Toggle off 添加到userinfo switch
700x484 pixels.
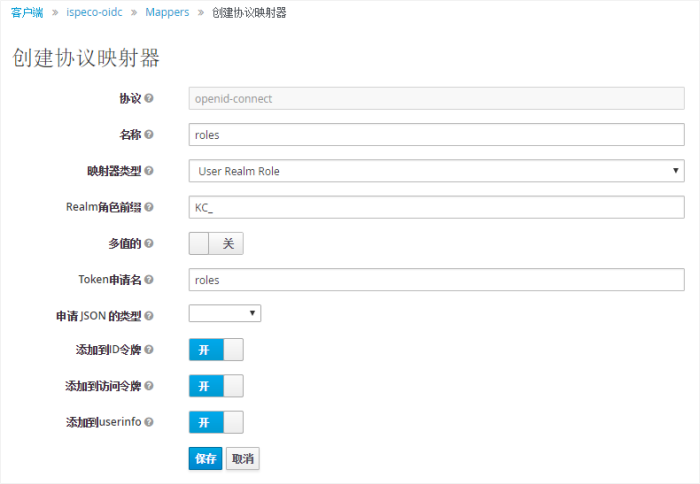tap(216, 422)
